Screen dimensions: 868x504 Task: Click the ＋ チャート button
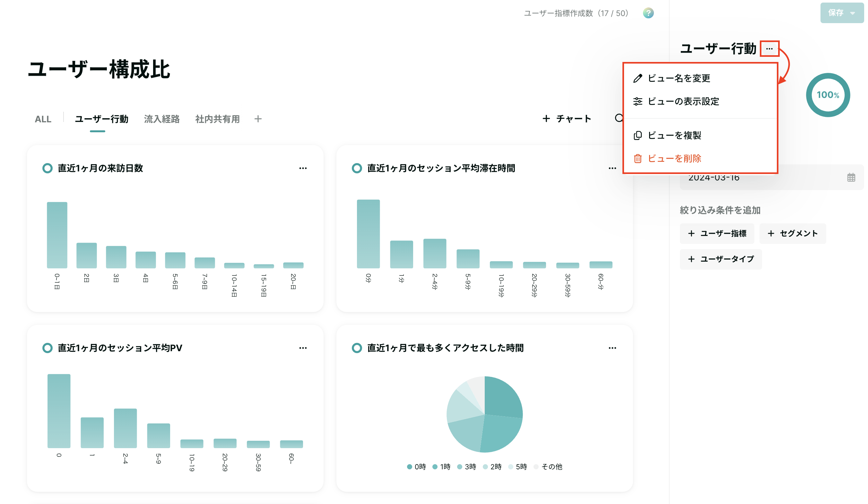click(x=567, y=118)
